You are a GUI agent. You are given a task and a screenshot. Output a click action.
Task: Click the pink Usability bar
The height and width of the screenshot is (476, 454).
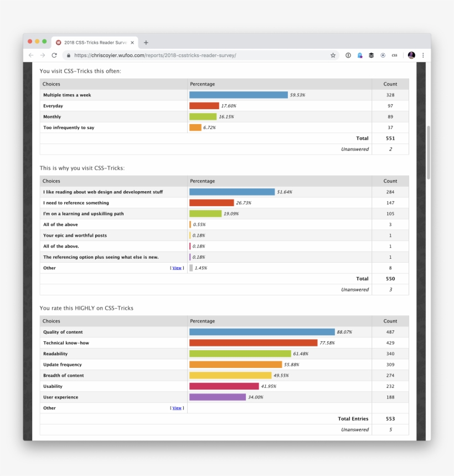pyautogui.click(x=224, y=386)
